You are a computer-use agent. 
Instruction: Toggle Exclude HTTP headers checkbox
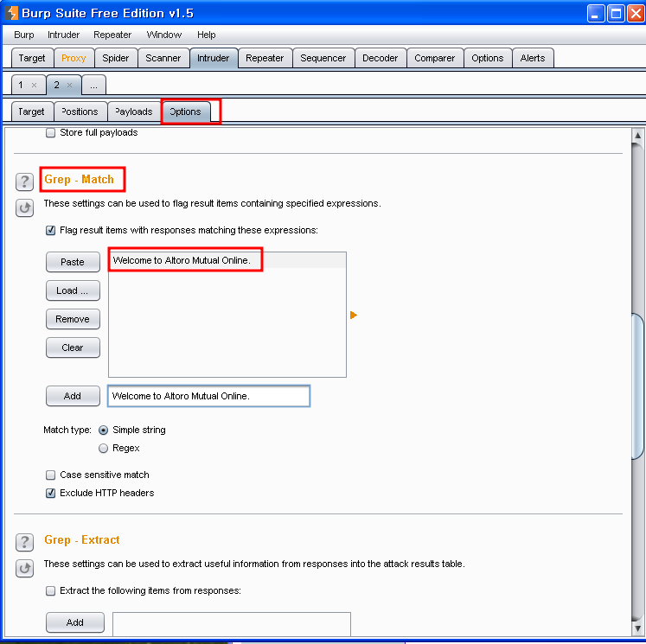coord(50,493)
